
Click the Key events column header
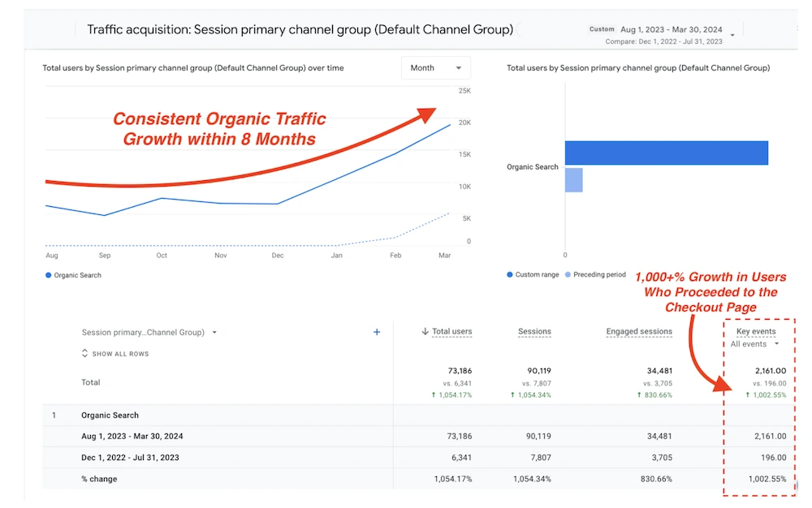coord(756,330)
